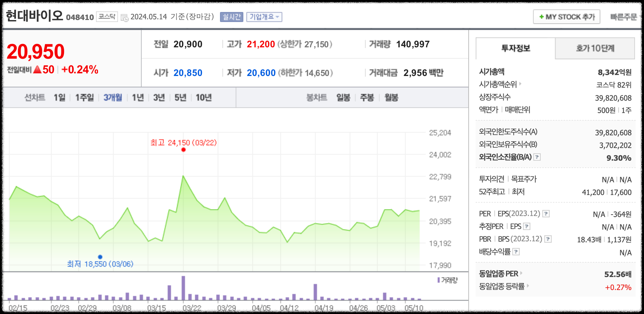
Task: Click the 외국인소진율 value 9.30%
Action: click(x=619, y=158)
